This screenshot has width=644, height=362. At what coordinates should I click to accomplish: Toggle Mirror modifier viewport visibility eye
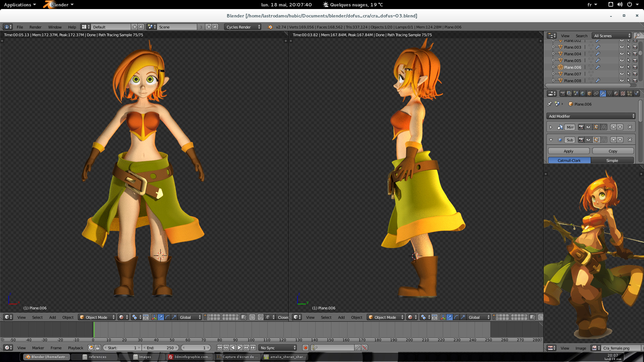click(588, 127)
